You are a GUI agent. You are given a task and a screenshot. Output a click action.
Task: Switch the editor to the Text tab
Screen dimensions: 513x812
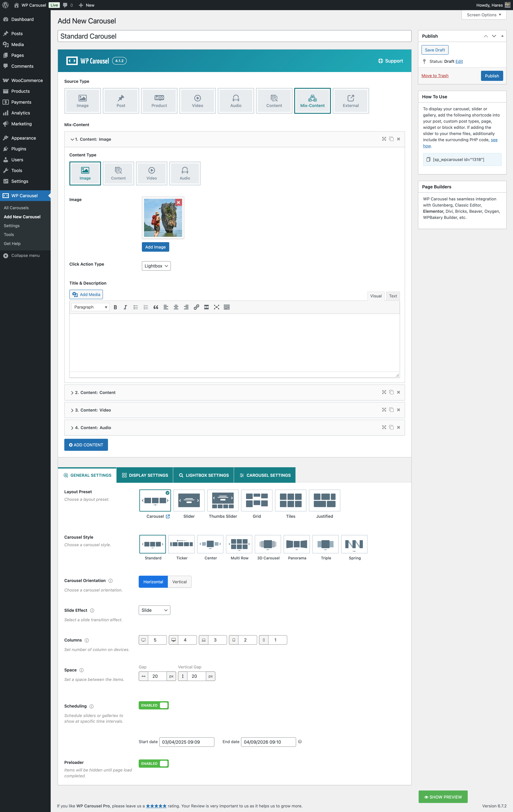[393, 296]
